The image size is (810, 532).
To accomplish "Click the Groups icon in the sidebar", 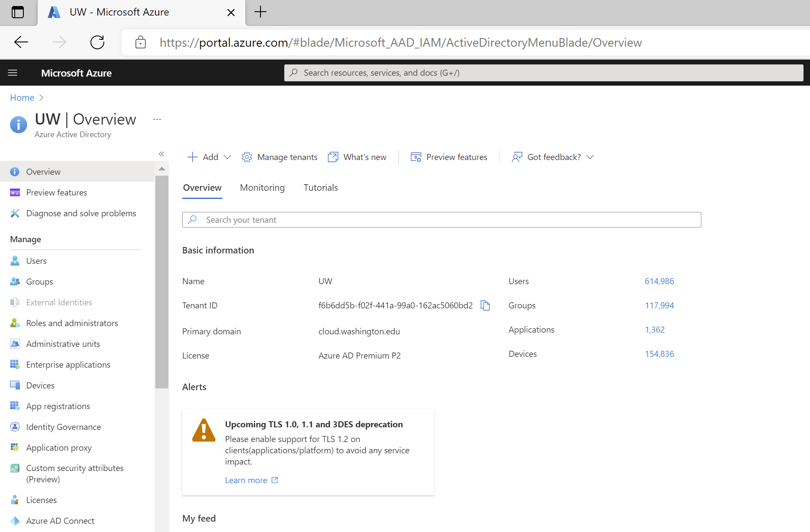I will click(x=15, y=282).
